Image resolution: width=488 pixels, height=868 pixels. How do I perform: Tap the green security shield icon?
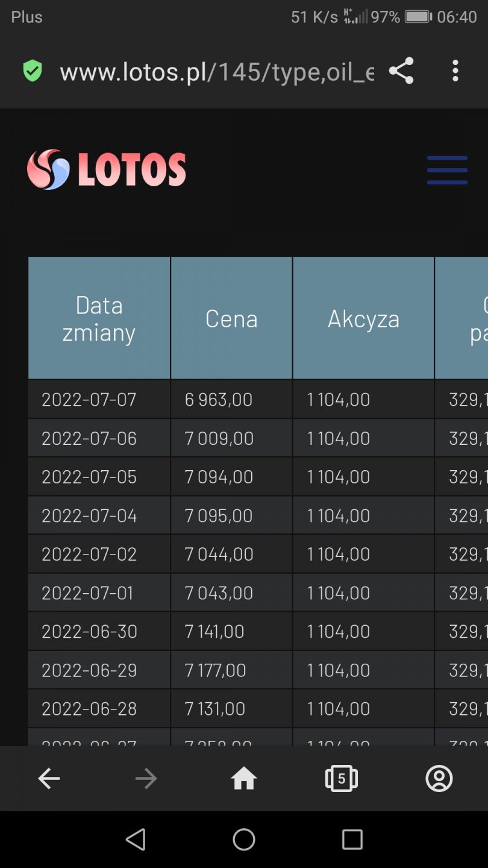tap(33, 71)
